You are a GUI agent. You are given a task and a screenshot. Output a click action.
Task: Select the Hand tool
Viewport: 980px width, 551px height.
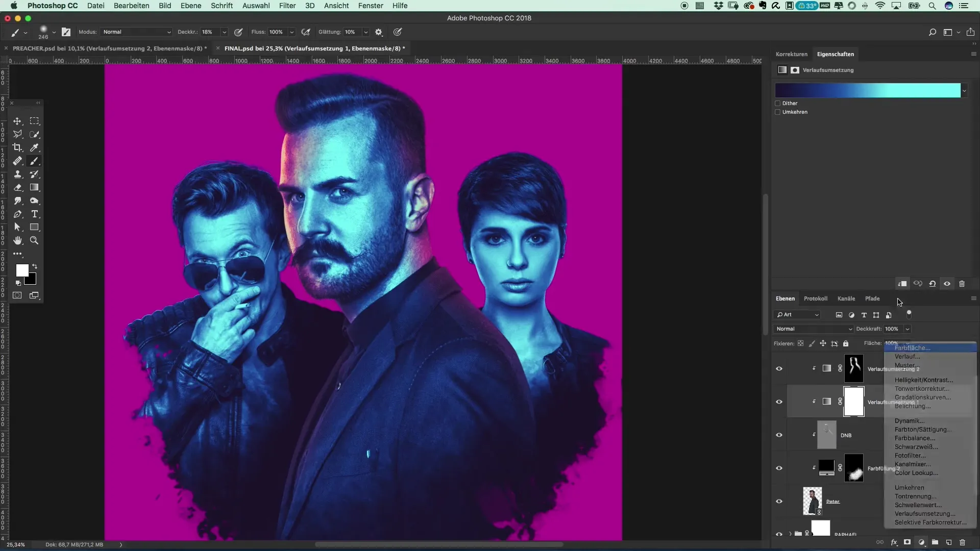click(x=17, y=240)
